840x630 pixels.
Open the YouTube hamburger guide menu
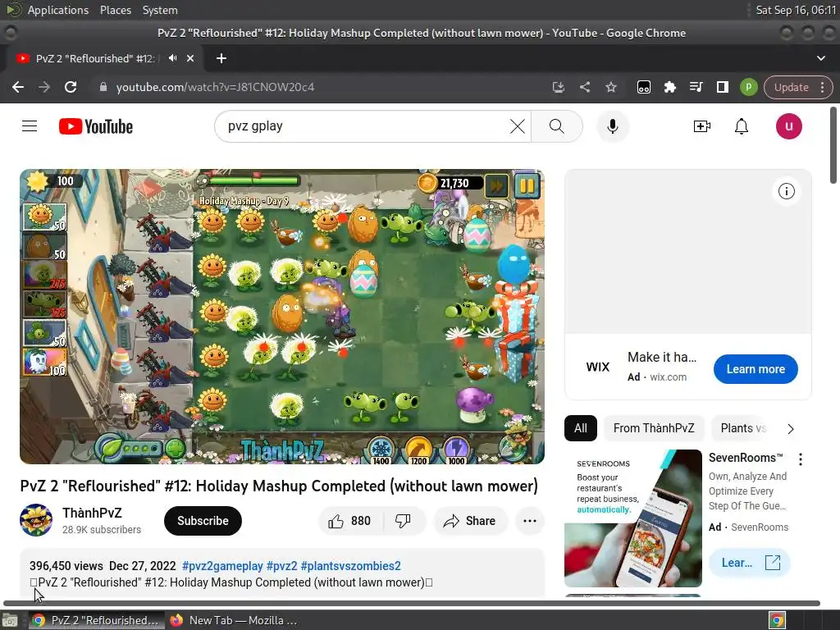point(30,126)
